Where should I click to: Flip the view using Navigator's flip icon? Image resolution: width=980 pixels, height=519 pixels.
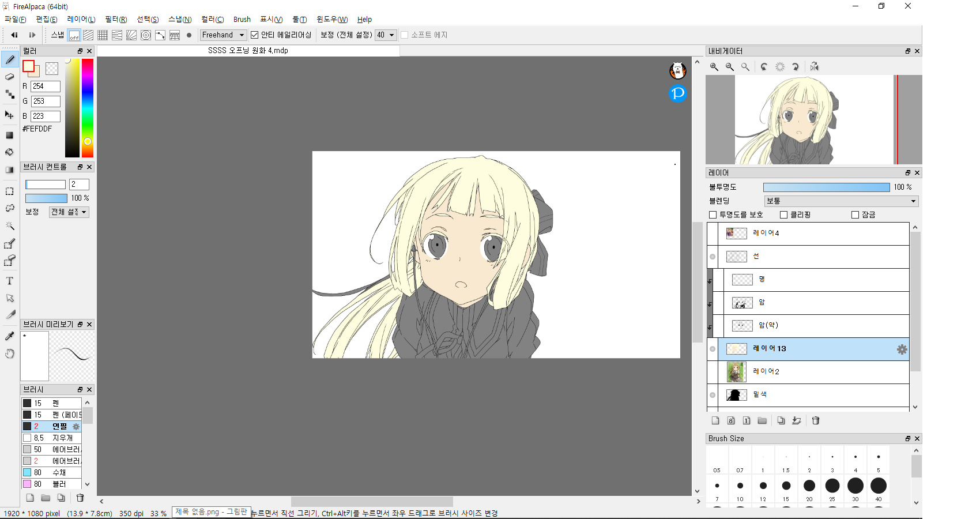click(814, 67)
